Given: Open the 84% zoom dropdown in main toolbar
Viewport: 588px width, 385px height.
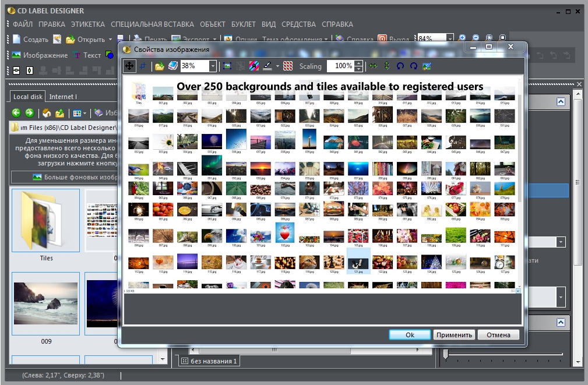Looking at the screenshot, I should pos(450,38).
